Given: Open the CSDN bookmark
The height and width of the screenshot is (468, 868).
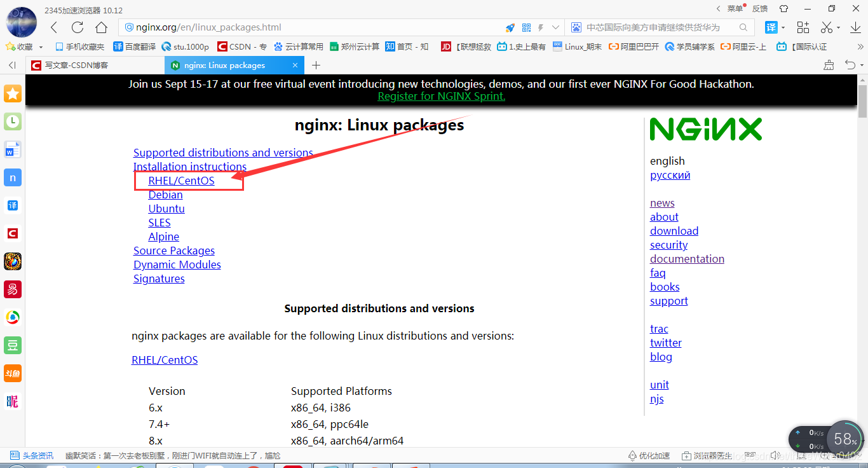Looking at the screenshot, I should click(x=242, y=46).
